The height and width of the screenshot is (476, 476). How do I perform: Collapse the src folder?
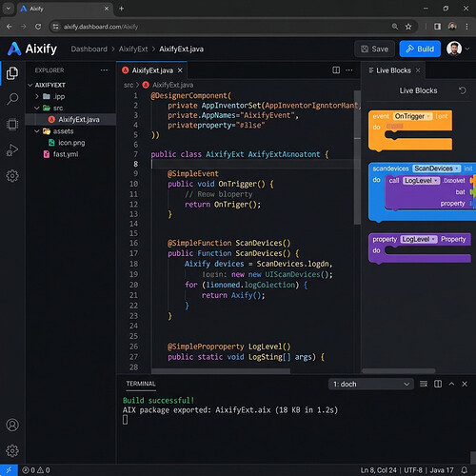(37, 108)
